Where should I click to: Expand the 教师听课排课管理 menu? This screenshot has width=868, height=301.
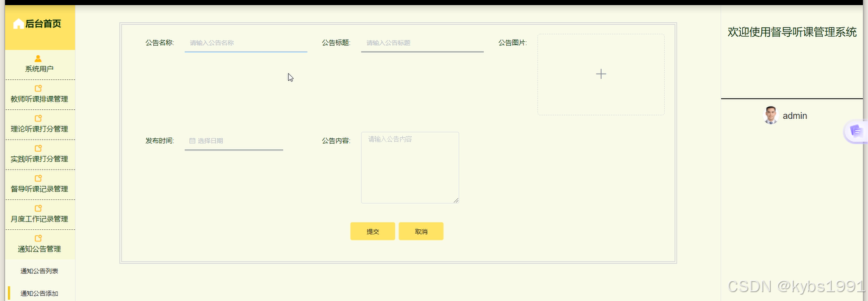click(x=39, y=95)
